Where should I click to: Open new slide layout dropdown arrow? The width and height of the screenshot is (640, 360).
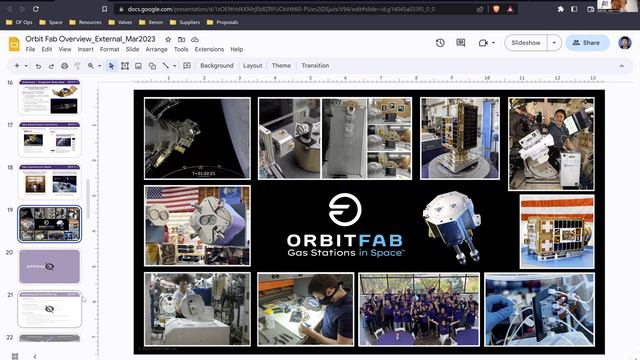[26, 66]
